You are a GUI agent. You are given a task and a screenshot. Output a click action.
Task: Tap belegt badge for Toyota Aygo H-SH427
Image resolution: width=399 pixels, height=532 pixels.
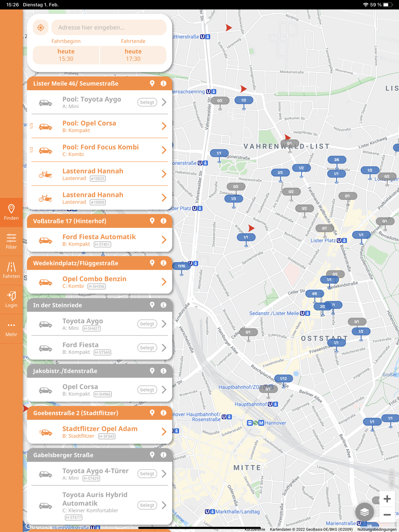[x=147, y=324]
